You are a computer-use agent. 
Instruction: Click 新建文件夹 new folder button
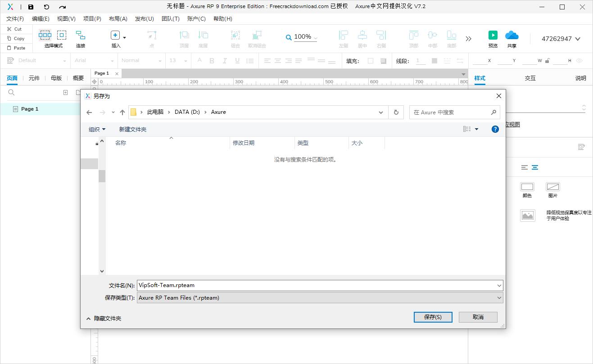133,129
